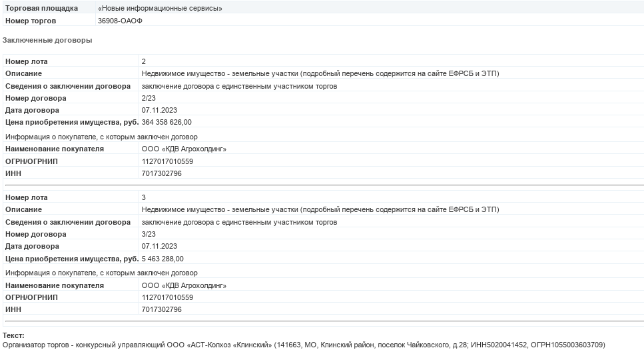Viewport: 644px width, 350px height.
Task: Click the 'Номер торгов' label
Action: [x=31, y=21]
